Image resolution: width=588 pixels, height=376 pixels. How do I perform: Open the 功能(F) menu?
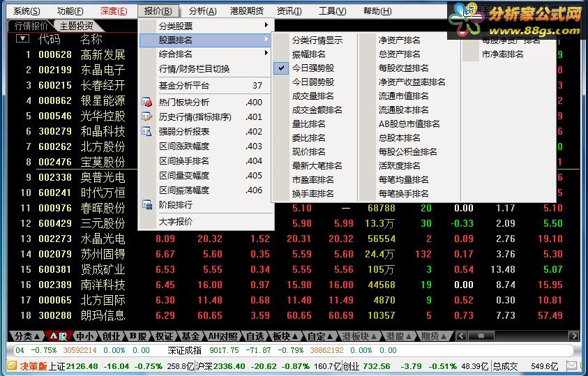[70, 11]
